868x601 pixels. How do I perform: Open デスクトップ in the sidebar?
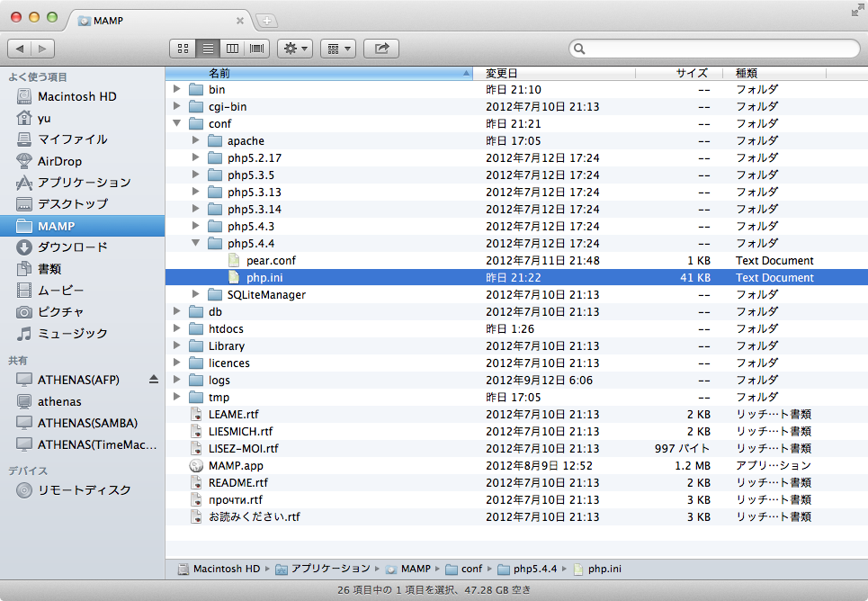pyautogui.click(x=83, y=204)
